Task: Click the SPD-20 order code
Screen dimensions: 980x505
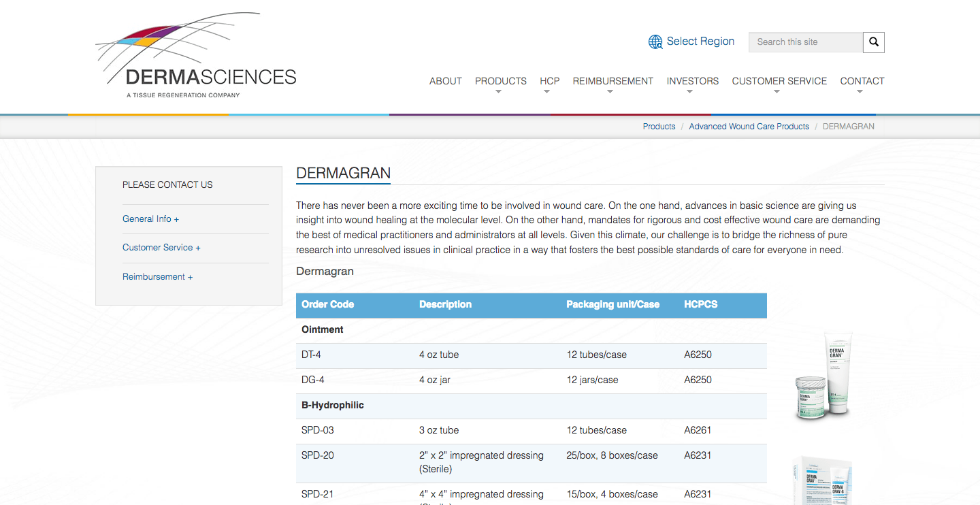Action: (318, 455)
